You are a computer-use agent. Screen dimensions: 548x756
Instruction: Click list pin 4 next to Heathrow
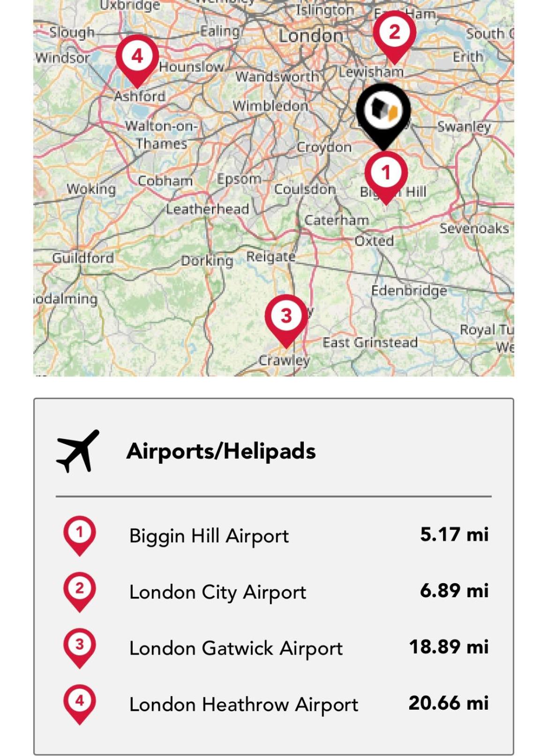pos(80,704)
